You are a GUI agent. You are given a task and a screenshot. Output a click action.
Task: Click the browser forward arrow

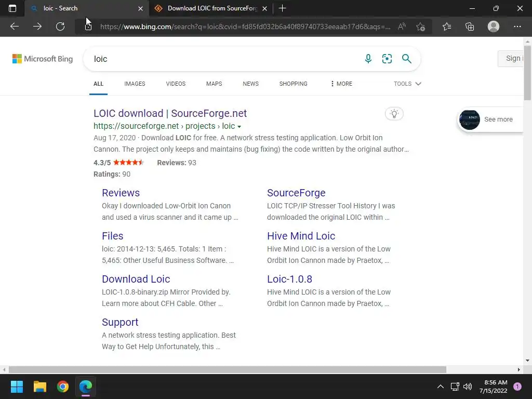pyautogui.click(x=37, y=26)
